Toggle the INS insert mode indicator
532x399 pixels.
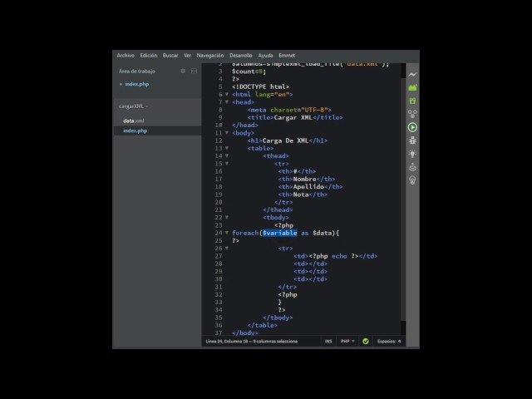click(x=328, y=342)
